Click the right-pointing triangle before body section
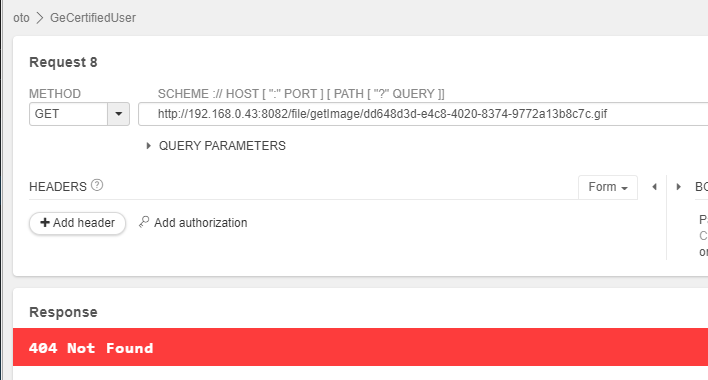Screen dimensions: 708x380 coord(678,187)
